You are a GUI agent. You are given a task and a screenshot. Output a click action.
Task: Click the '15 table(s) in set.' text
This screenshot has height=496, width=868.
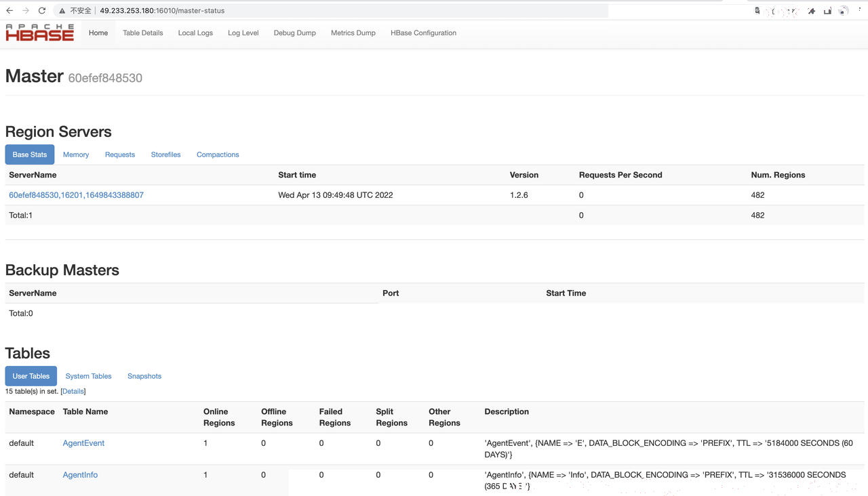pos(32,392)
